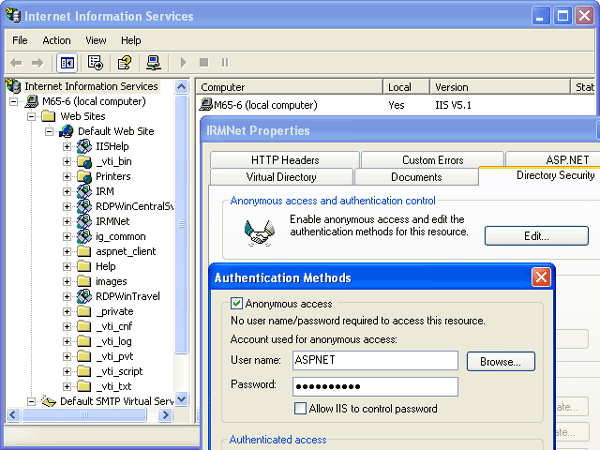Enable Allow IIS to control password
600x450 pixels.
[300, 408]
